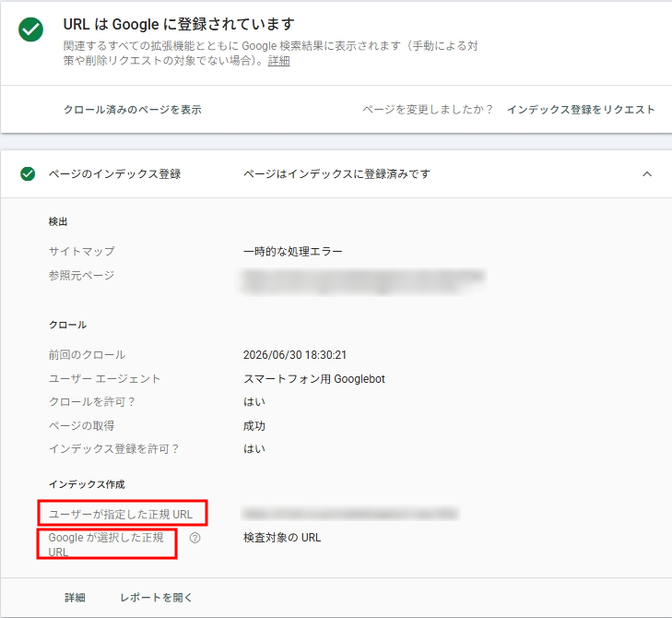
Task: Click the green checkmark beside ページのインデックス登録
Action: (28, 173)
